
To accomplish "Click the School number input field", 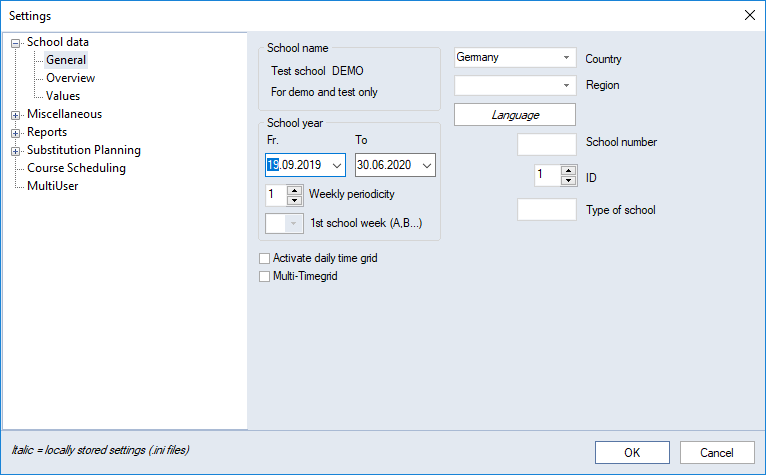I will click(547, 144).
